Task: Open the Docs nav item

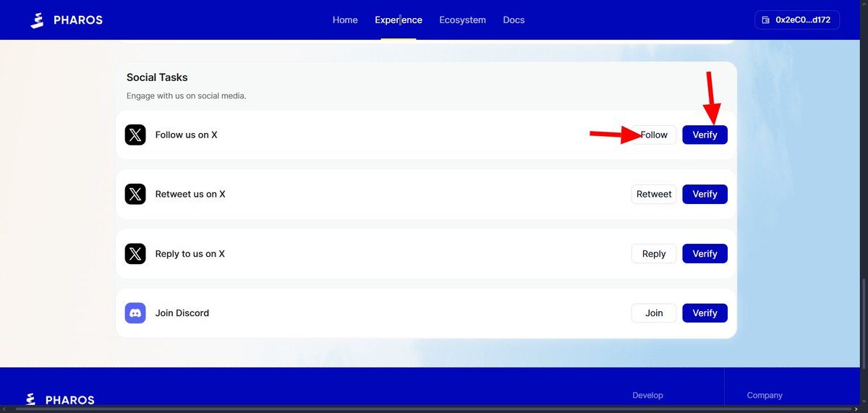Action: tap(514, 20)
